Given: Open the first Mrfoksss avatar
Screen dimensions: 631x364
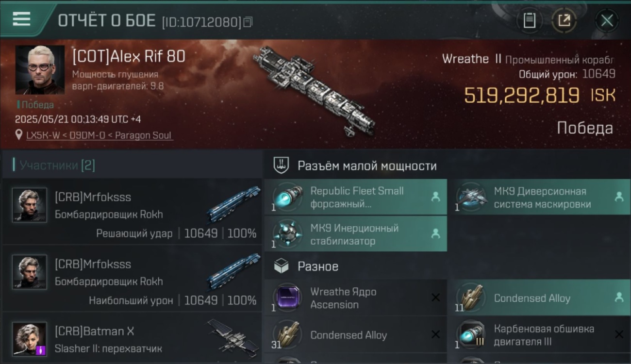Looking at the screenshot, I should click(x=30, y=205).
